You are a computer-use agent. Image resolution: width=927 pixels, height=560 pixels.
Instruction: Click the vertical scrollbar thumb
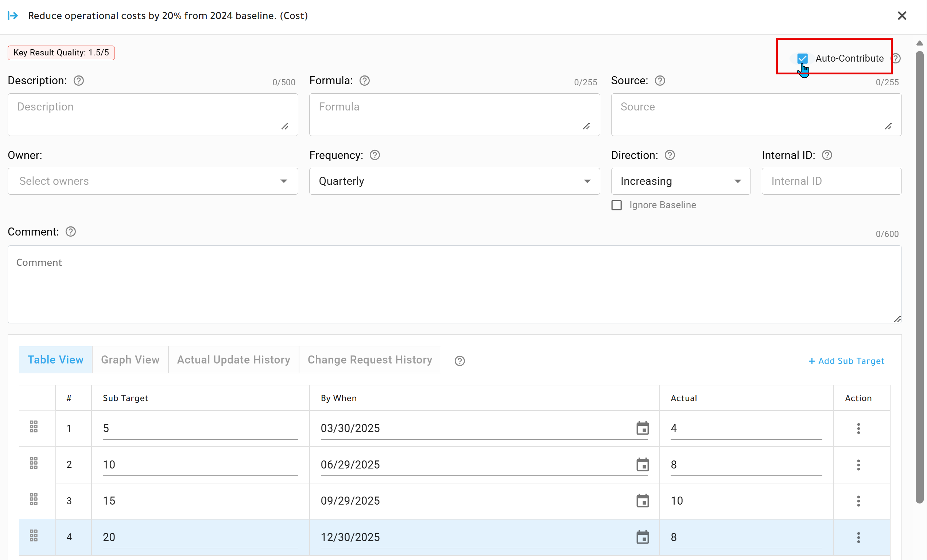919,276
